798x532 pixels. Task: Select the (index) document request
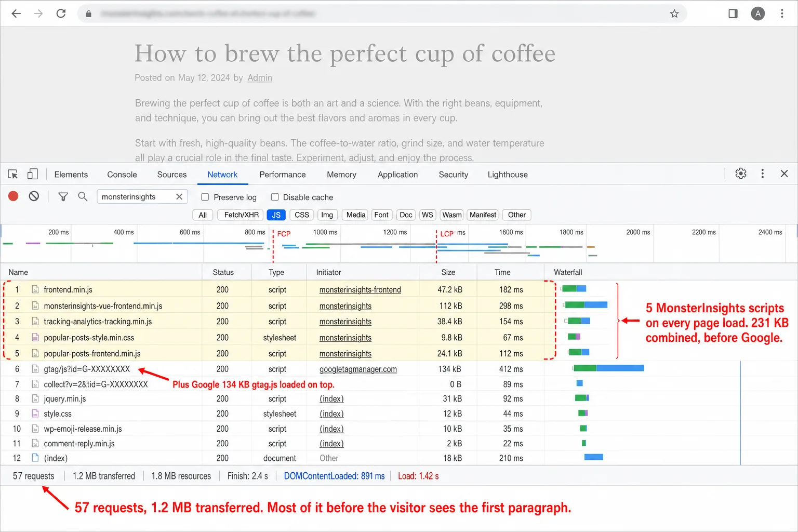tap(56, 458)
